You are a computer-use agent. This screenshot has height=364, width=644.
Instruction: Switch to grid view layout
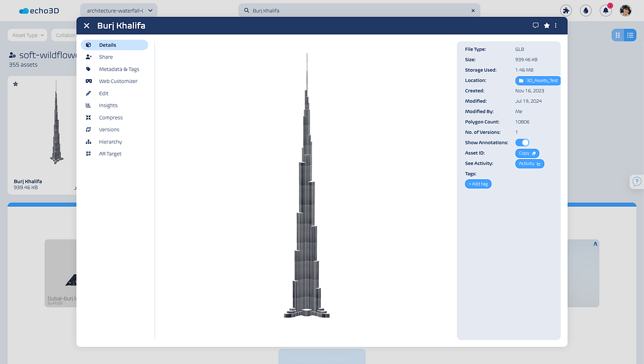point(618,35)
